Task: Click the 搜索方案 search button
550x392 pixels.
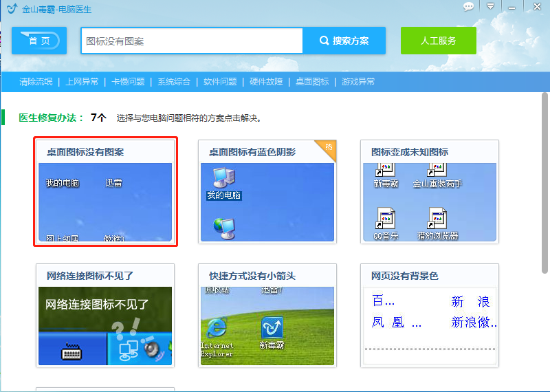Action: [344, 41]
